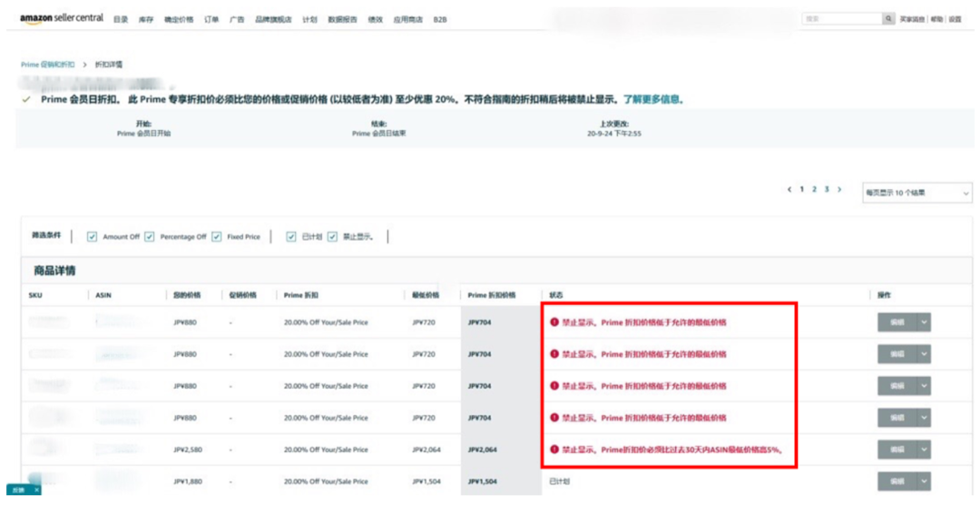Expand edit options arrow for JP¥2,580 row

click(924, 450)
